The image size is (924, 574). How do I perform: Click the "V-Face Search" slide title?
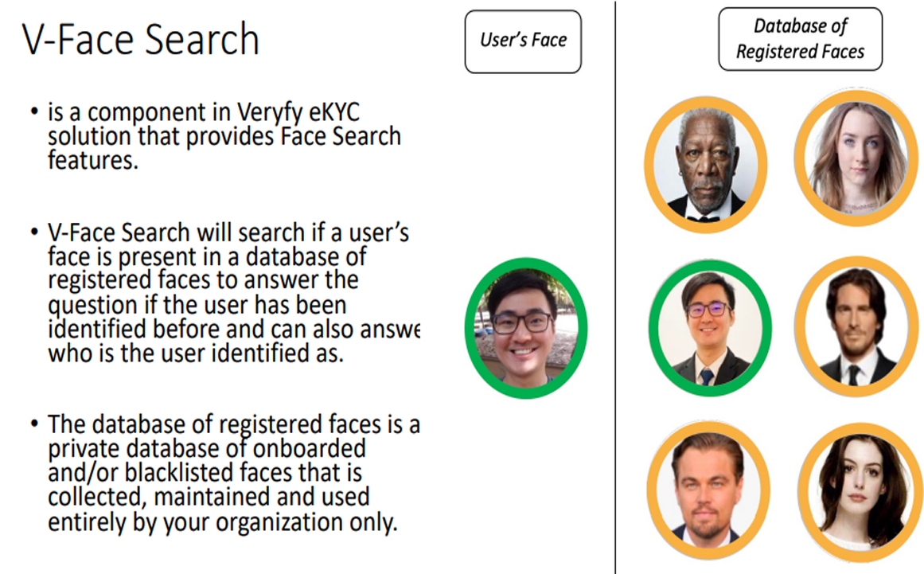coord(141,40)
